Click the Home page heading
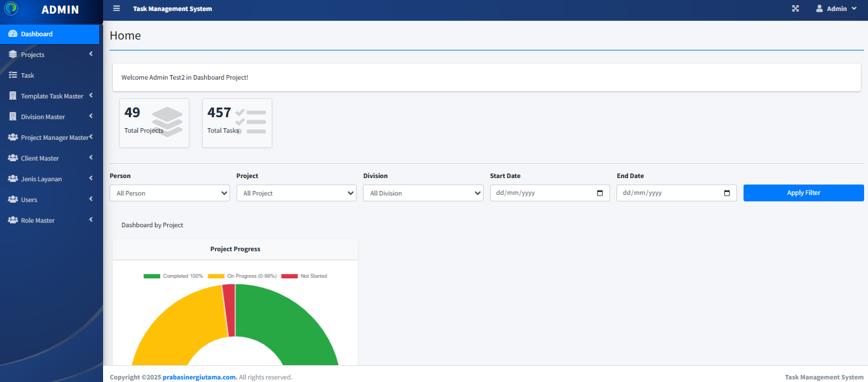The width and height of the screenshot is (868, 382). 125,36
